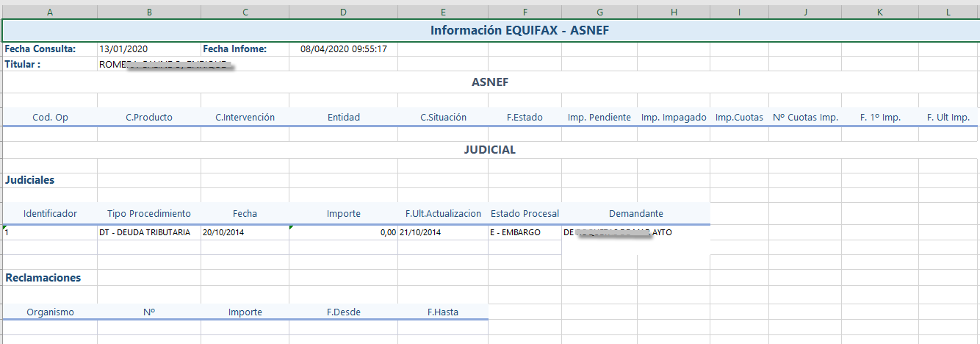Select column G header
This screenshot has width=980, height=344.
coord(599,12)
